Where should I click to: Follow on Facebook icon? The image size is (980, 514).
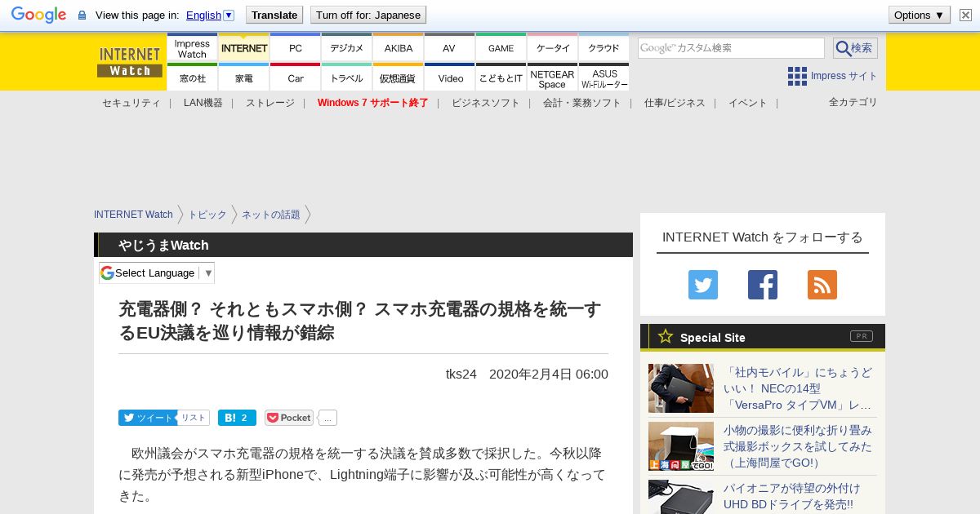pyautogui.click(x=763, y=285)
